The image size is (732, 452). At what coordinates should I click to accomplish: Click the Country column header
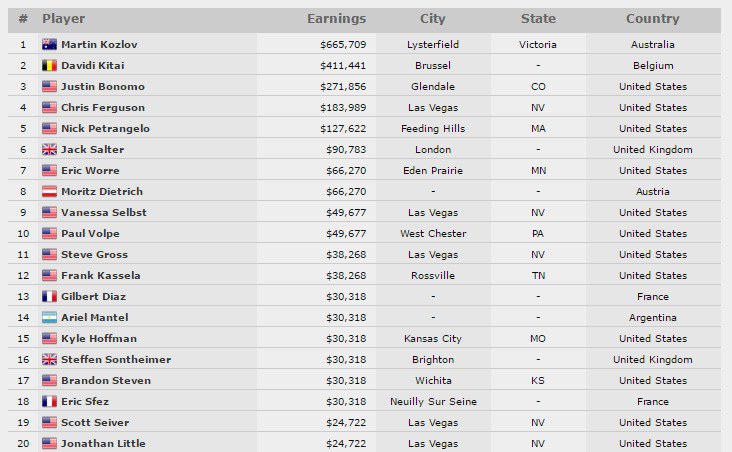click(652, 19)
